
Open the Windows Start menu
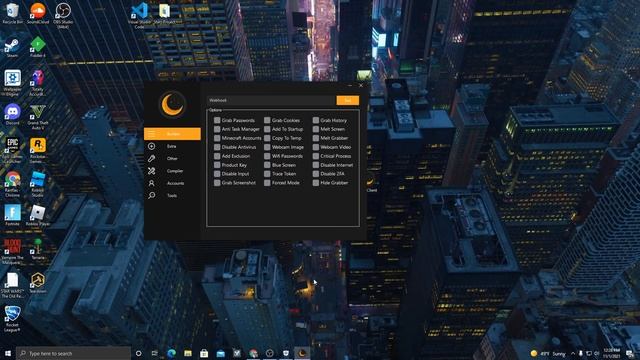[x=8, y=353]
